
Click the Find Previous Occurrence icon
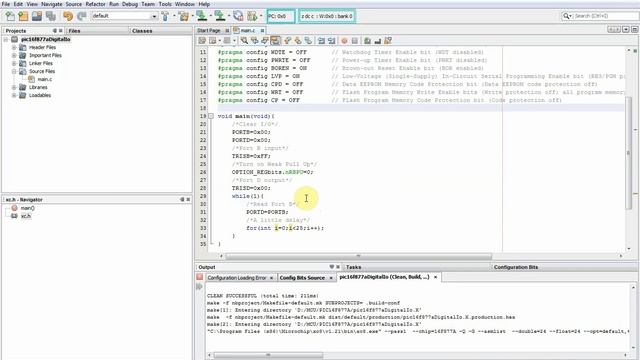click(255, 40)
